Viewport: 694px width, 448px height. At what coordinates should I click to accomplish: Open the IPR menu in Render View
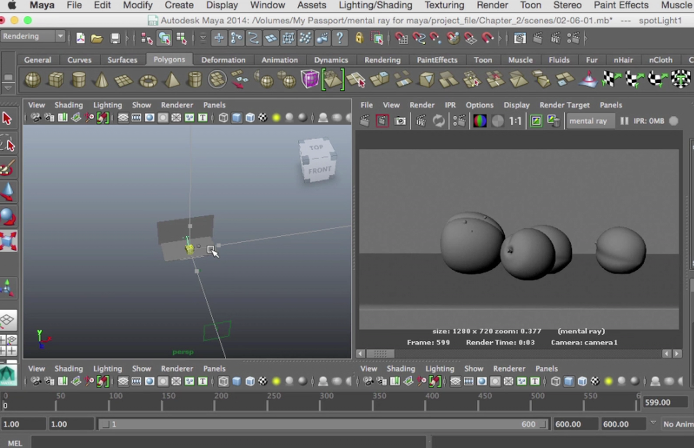(450, 105)
